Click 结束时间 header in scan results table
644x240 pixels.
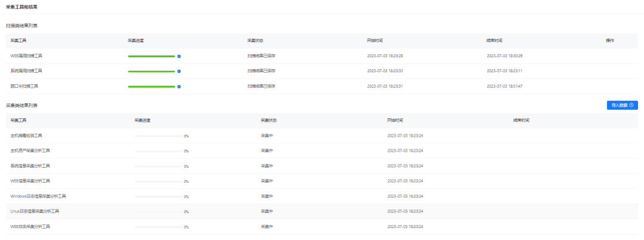pyautogui.click(x=494, y=41)
